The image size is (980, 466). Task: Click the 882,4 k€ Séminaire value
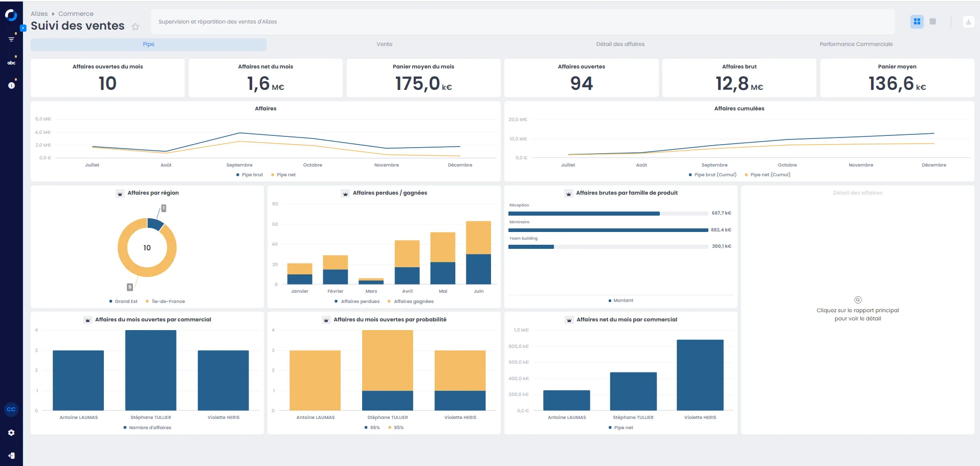(x=721, y=230)
